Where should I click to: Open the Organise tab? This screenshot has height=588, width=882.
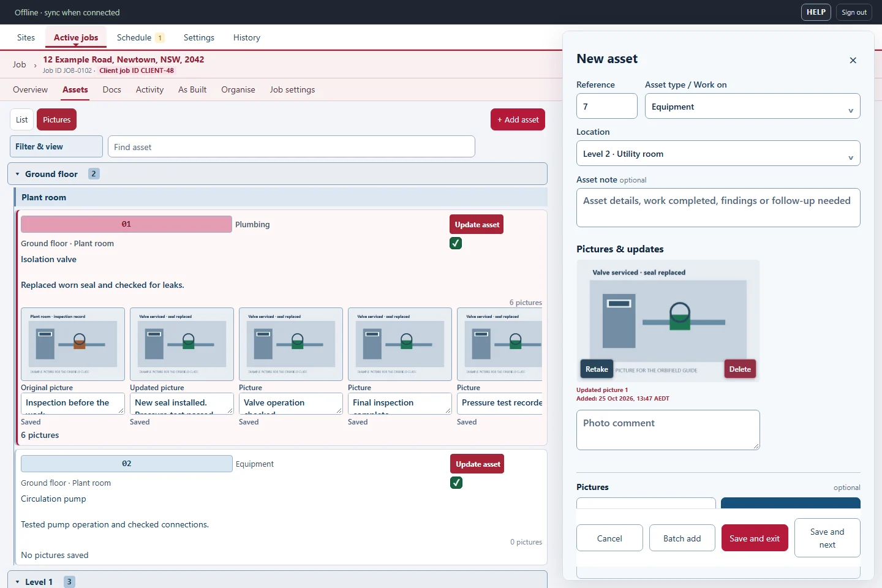238,89
